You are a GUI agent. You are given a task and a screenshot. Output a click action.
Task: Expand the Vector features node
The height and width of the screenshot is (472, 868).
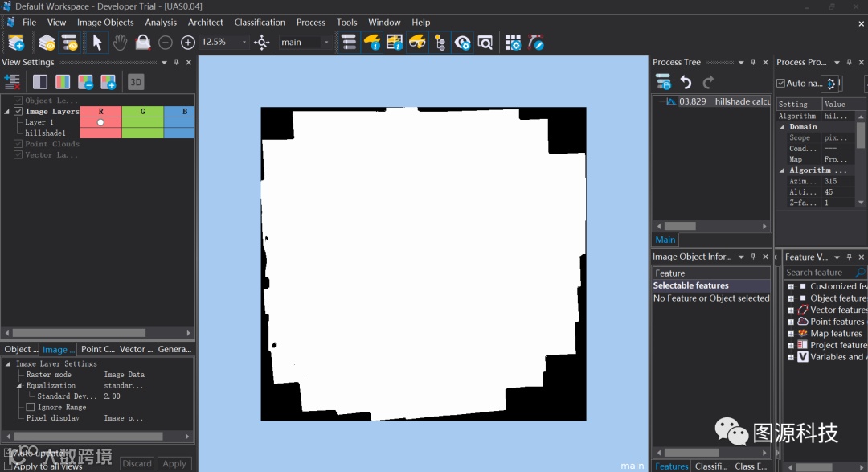[791, 310]
